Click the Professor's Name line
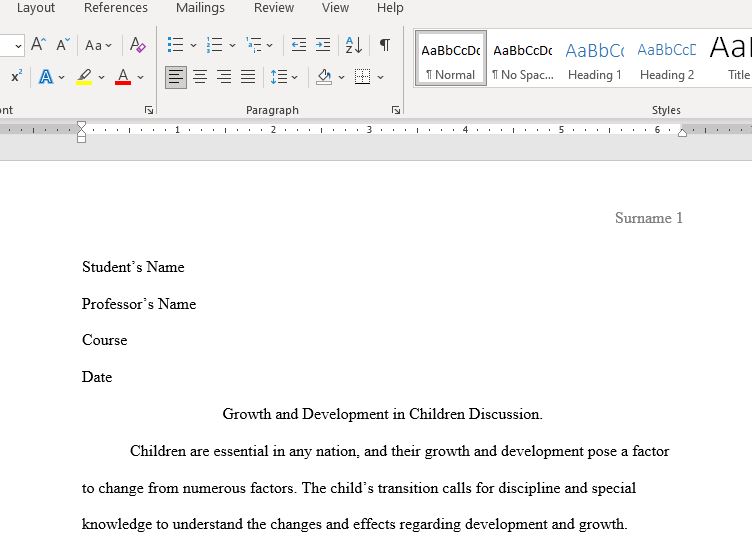752x541 pixels. 139,304
